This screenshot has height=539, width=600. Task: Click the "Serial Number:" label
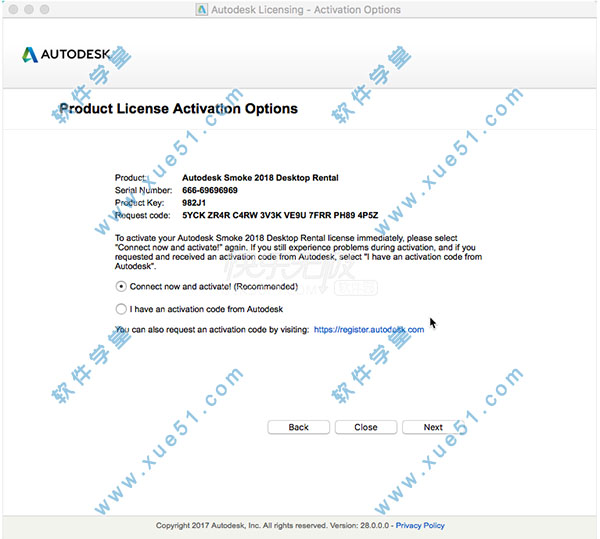(x=143, y=190)
